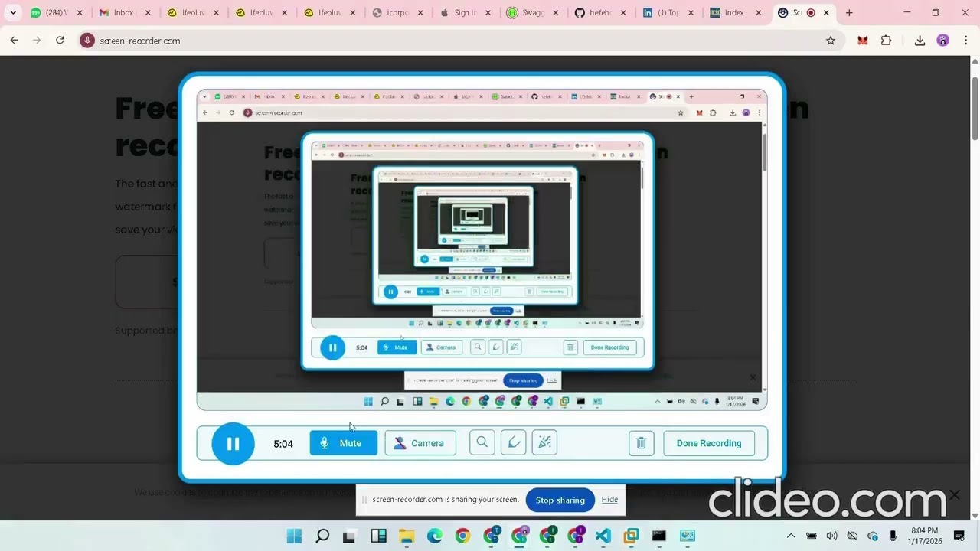Click the microphone site info icon in address bar

click(87, 41)
